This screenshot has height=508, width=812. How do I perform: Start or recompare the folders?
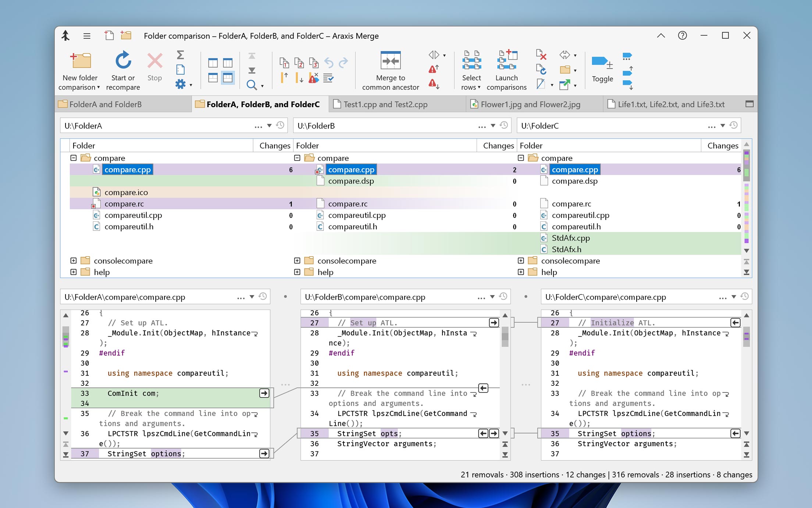coord(123,71)
